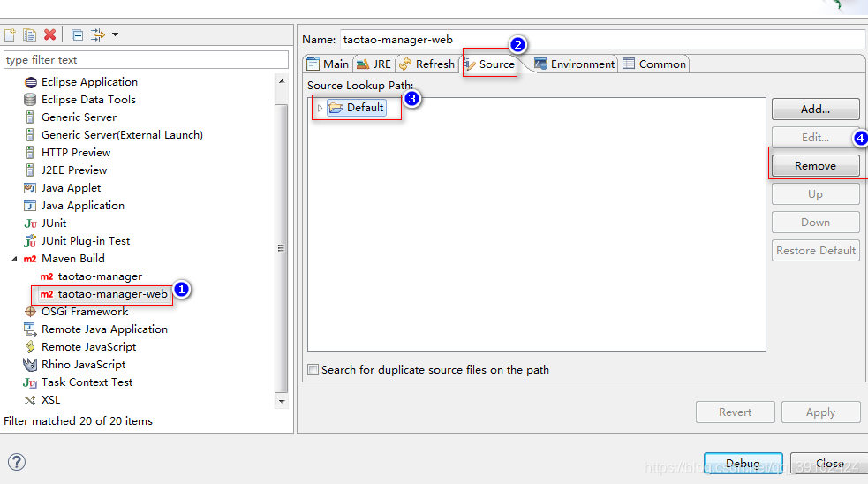
Task: Click the Name input field
Action: (x=603, y=40)
